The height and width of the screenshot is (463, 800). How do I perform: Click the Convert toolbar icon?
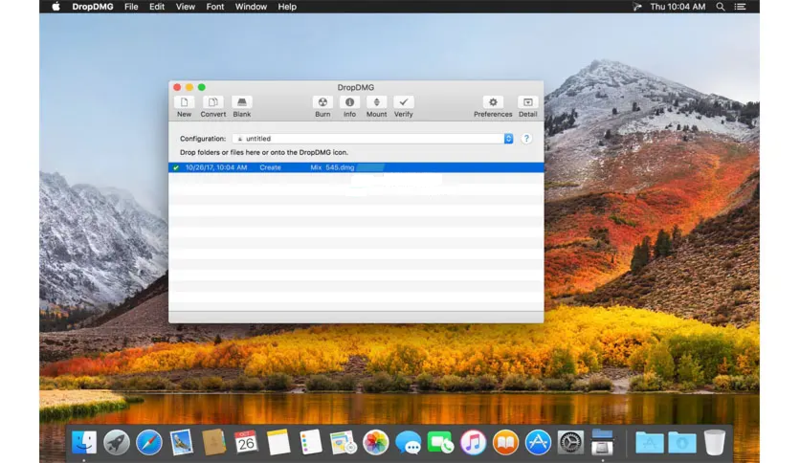pyautogui.click(x=213, y=102)
